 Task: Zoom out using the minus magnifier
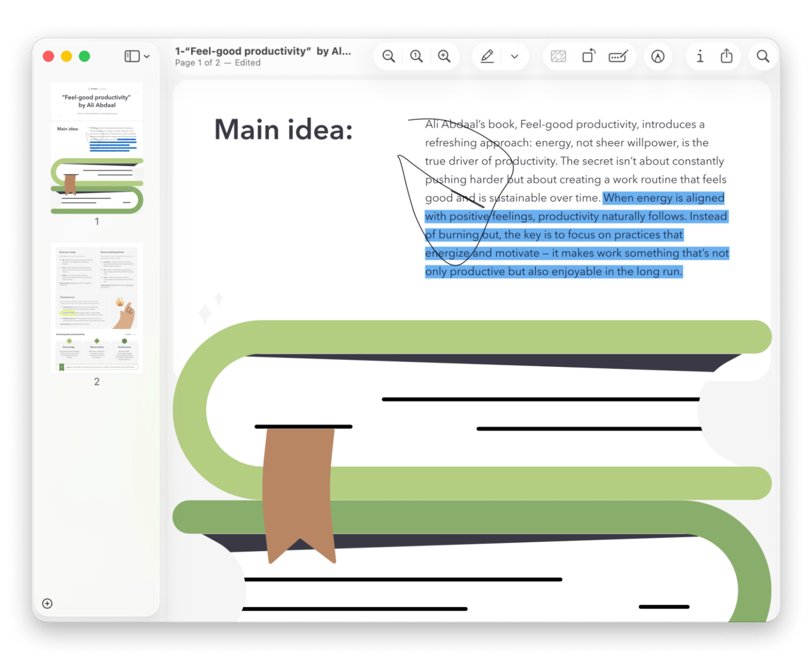pyautogui.click(x=388, y=56)
